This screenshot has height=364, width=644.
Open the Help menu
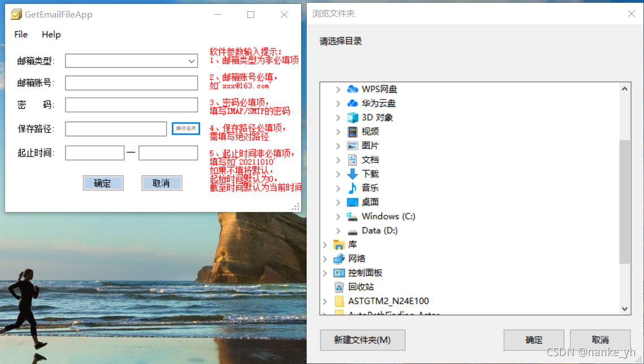(51, 34)
